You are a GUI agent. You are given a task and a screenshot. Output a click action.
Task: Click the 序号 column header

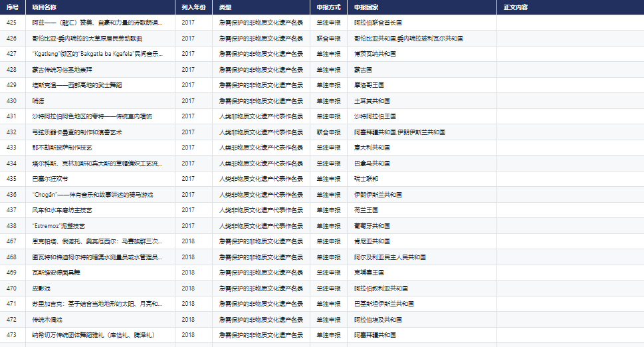point(13,7)
